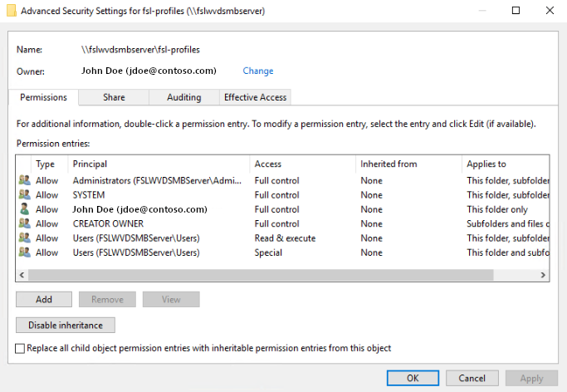Click the CREATOR OWNER principal icon
Viewport: 567px width, 392px height.
point(23,223)
